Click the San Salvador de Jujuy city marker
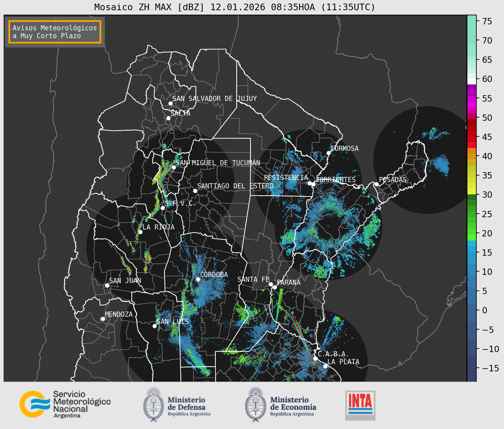 pos(170,103)
